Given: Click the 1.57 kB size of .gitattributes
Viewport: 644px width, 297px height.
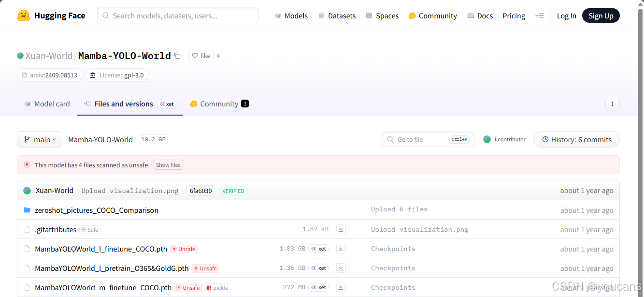Looking at the screenshot, I should pos(315,229).
